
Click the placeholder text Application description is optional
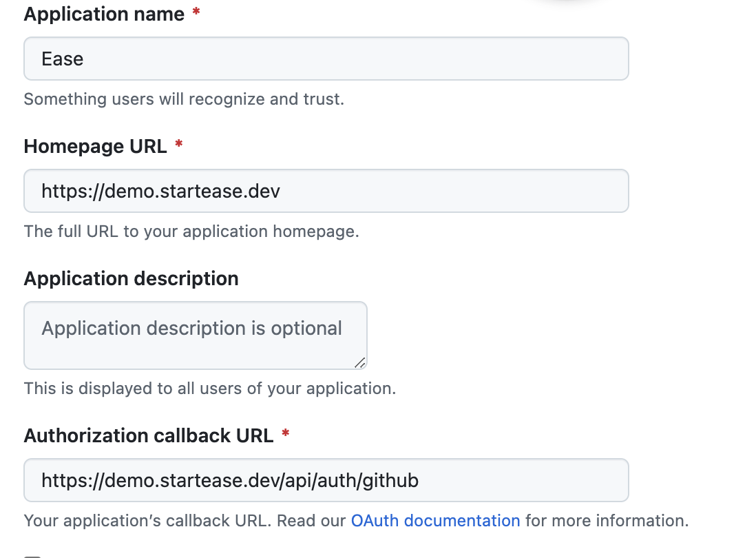(x=190, y=328)
